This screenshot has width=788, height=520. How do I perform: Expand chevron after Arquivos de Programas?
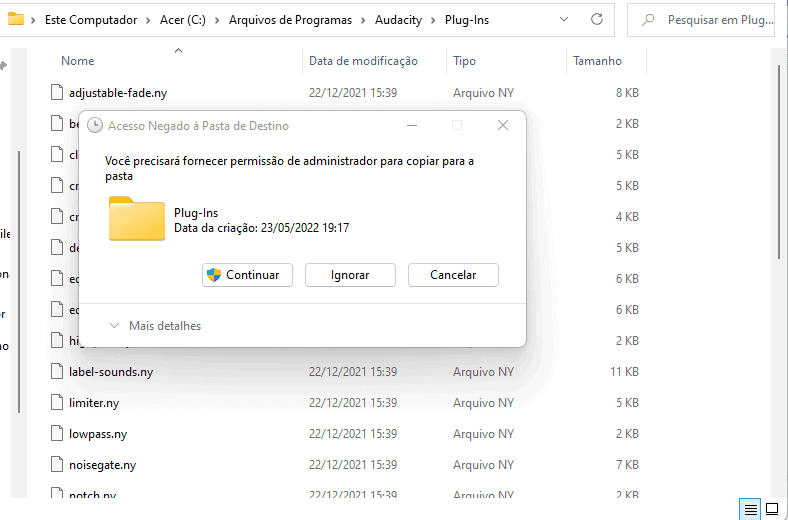[x=363, y=20]
